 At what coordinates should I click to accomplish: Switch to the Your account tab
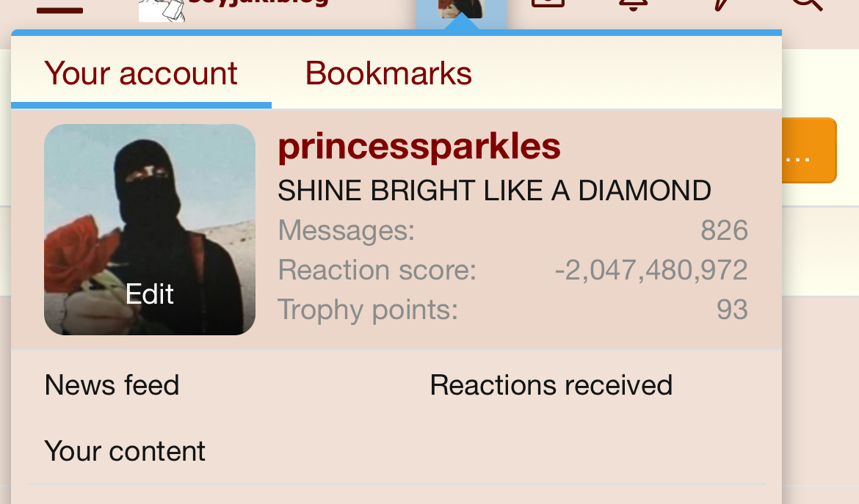coord(141,73)
